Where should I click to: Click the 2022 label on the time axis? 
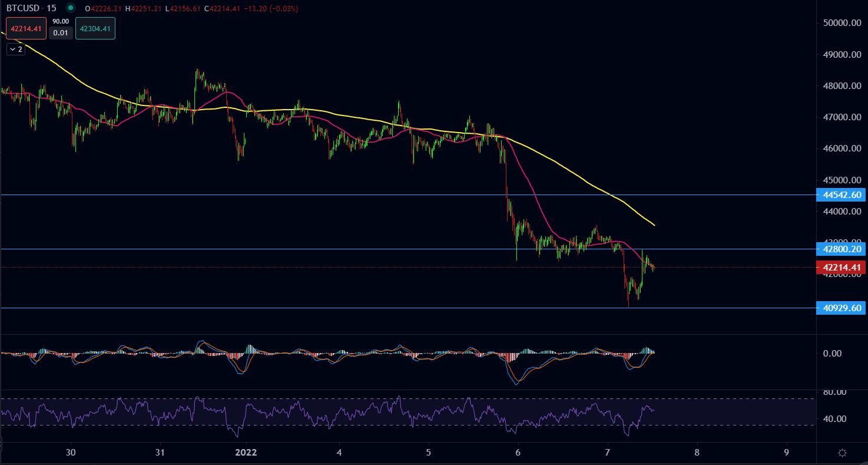pos(246,452)
